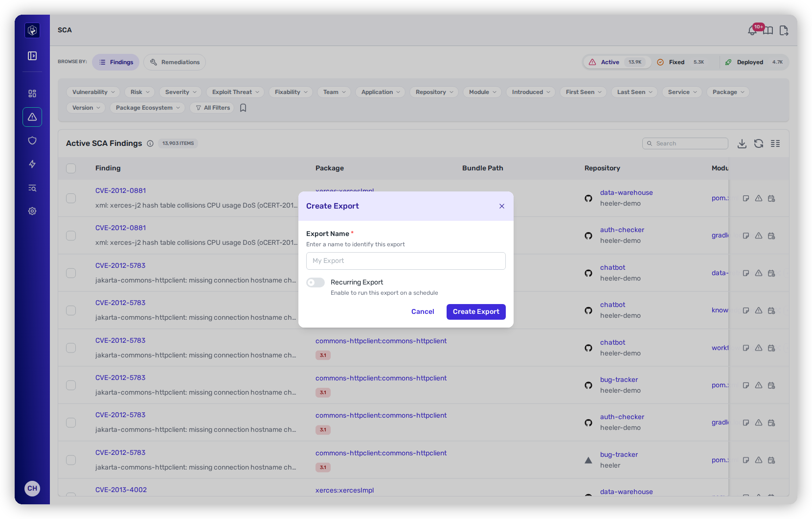Image resolution: width=812 pixels, height=519 pixels.
Task: Open the All Filters button
Action: (213, 108)
